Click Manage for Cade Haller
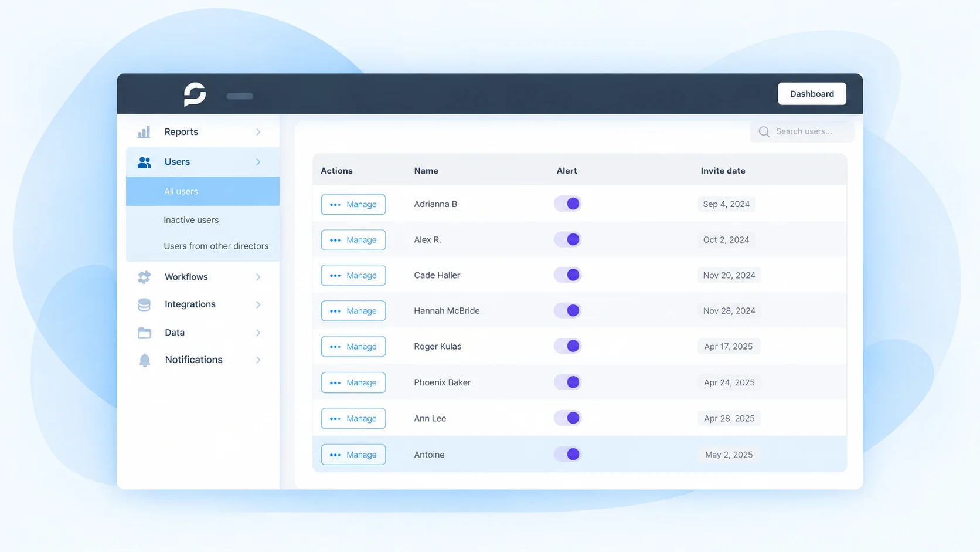The height and width of the screenshot is (552, 980). pyautogui.click(x=353, y=275)
